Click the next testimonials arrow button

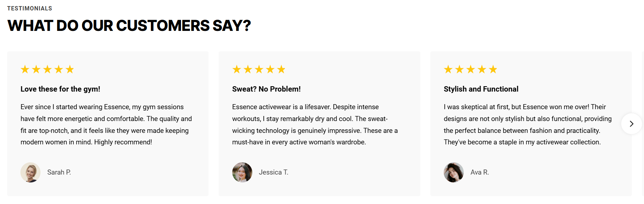(x=631, y=124)
